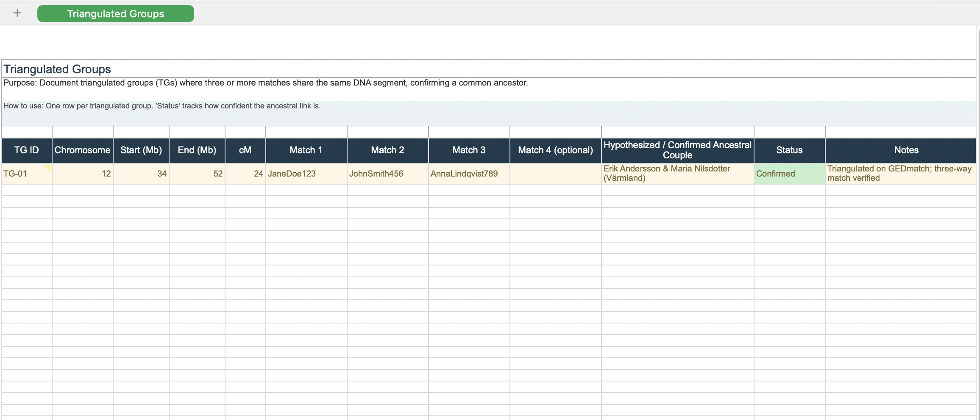
Task: Select the green 'Confirmed' status cell
Action: (x=790, y=174)
